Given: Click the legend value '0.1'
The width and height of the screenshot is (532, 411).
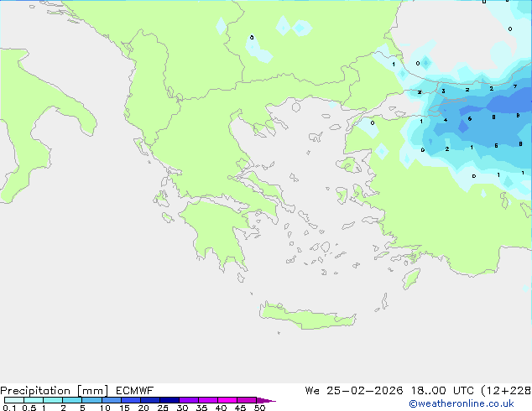Looking at the screenshot, I should click(x=9, y=408).
